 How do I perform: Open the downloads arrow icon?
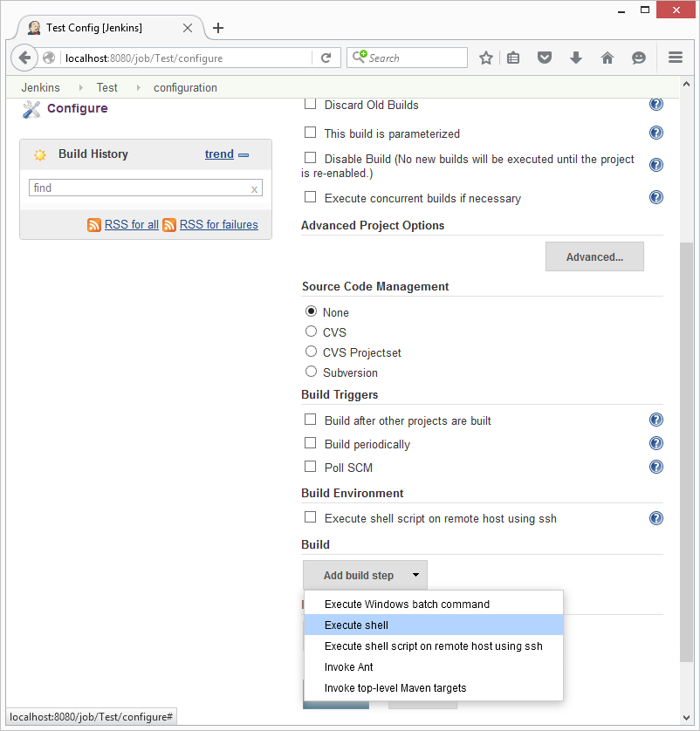576,58
